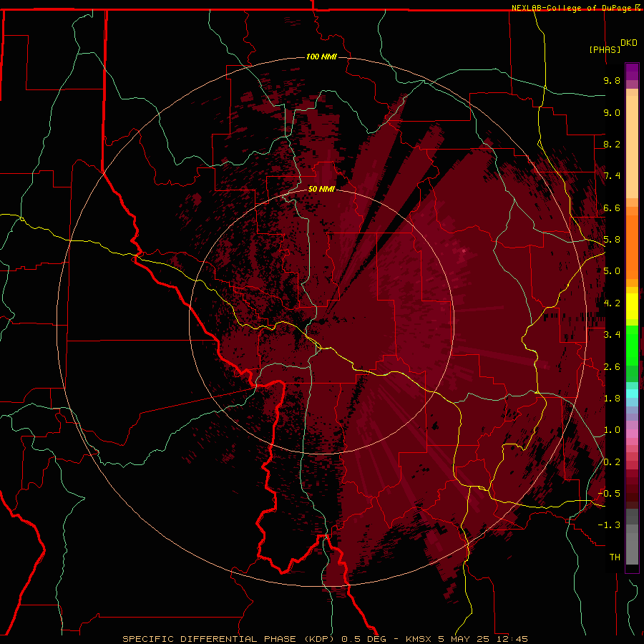Select the 1.8 legend value
This screenshot has width=644, height=644.
click(x=612, y=399)
